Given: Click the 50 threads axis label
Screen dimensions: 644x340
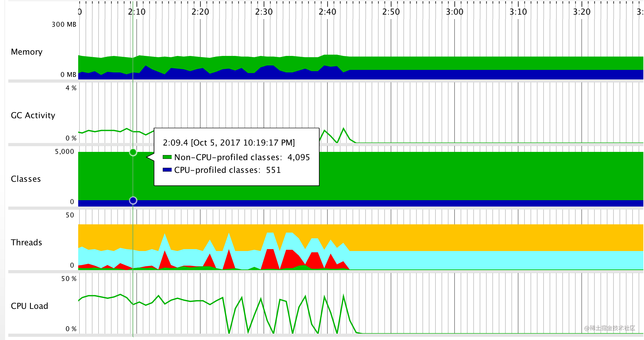Looking at the screenshot, I should click(x=70, y=215).
